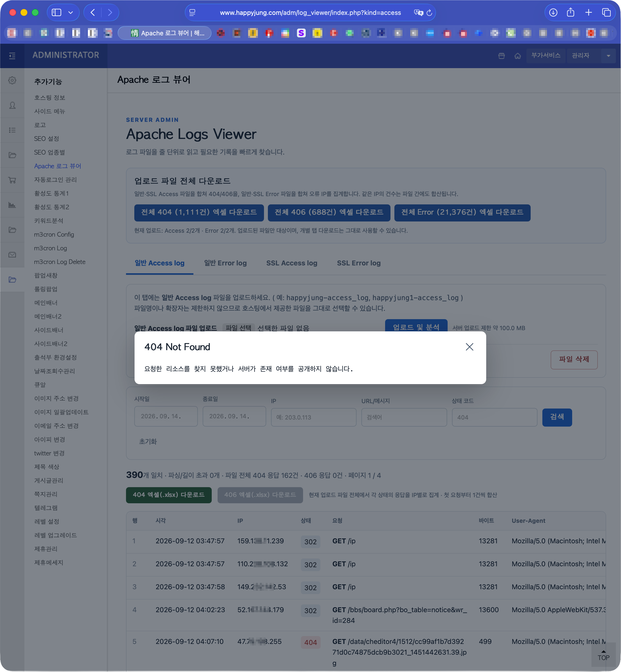
Task: Focus the IP filter input field
Action: tap(314, 417)
